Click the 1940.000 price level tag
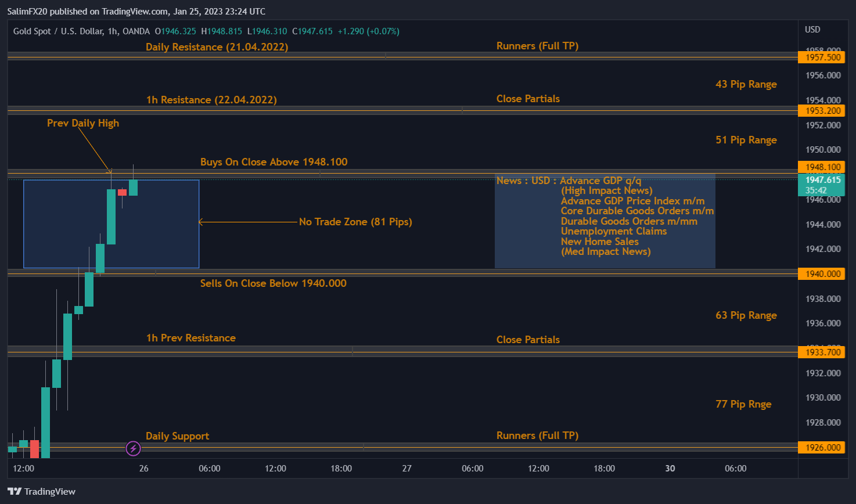856x504 pixels. 822,274
